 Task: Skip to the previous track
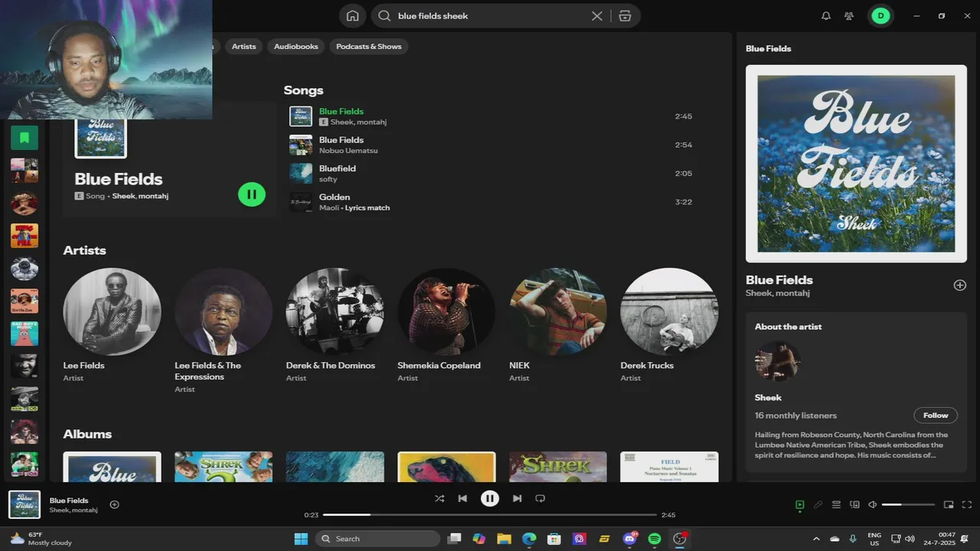(x=462, y=498)
